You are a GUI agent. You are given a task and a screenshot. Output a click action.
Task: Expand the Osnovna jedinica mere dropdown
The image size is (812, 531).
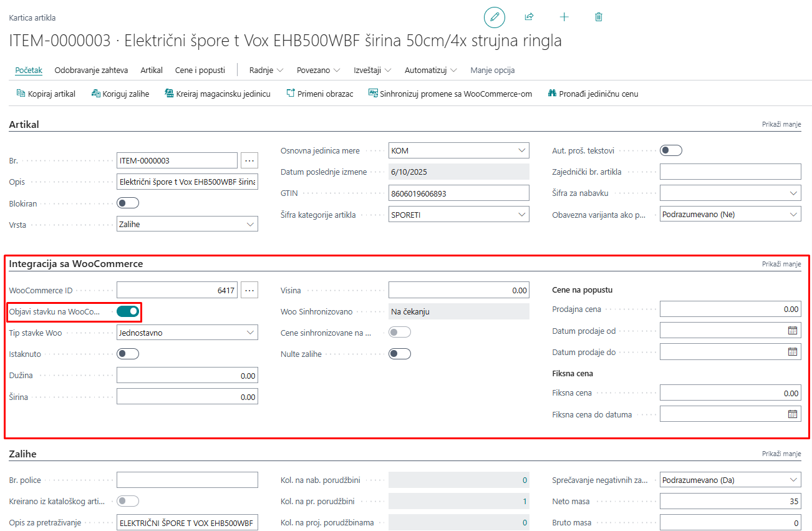[521, 150]
